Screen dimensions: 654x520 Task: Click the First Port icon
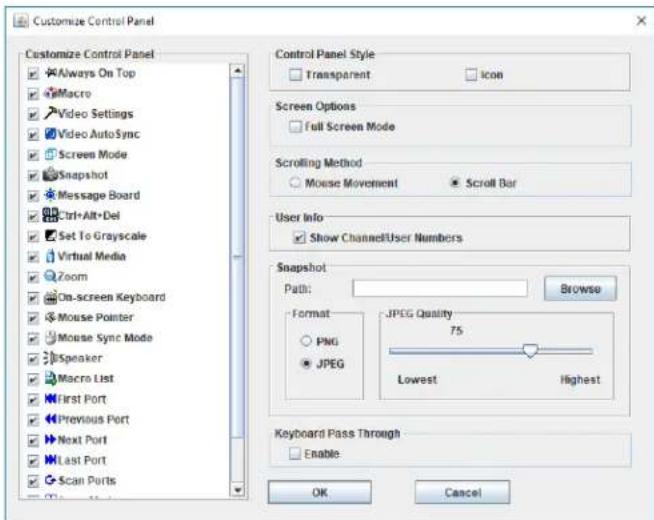pos(50,399)
